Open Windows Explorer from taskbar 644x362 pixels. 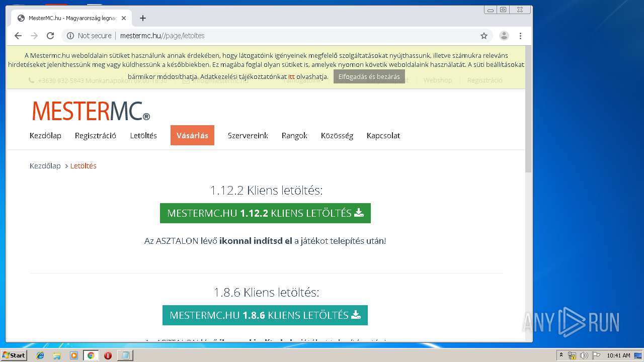[57, 355]
